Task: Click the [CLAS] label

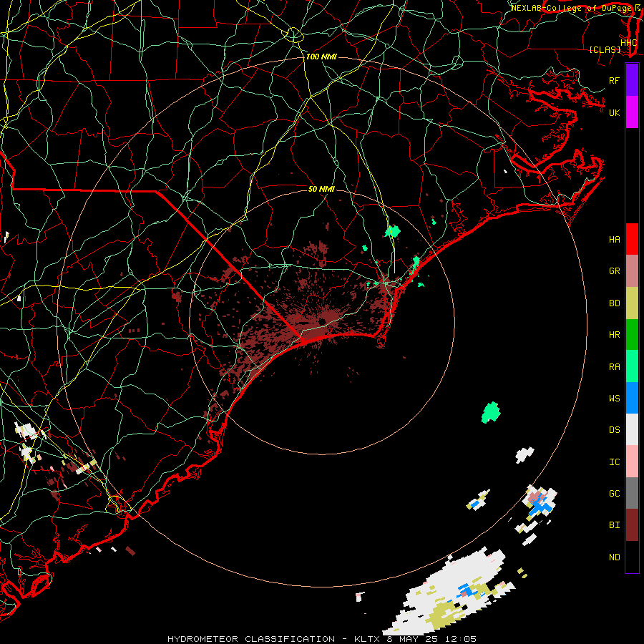Action: [605, 50]
